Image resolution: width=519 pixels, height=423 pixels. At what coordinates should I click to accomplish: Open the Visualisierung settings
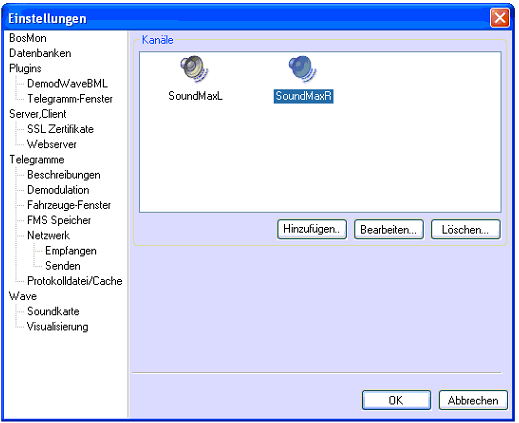pyautogui.click(x=58, y=327)
